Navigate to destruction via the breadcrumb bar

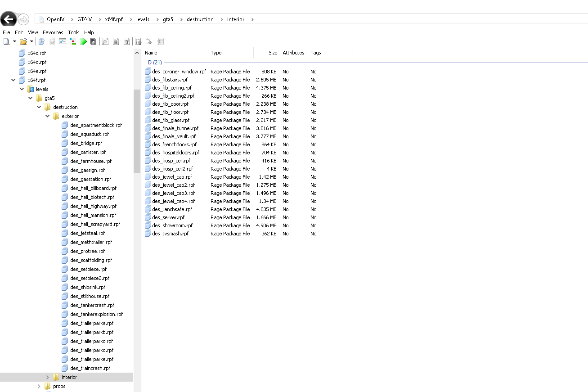(200, 19)
